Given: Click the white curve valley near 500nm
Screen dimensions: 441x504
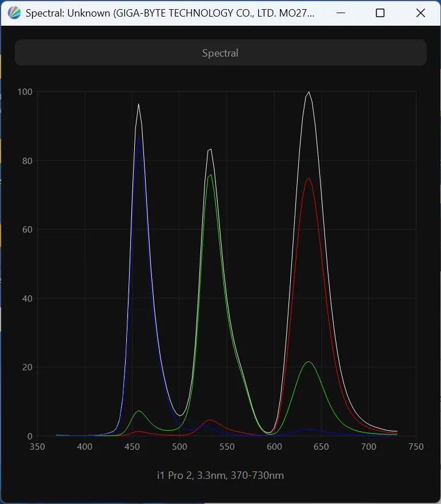Looking at the screenshot, I should tap(180, 415).
